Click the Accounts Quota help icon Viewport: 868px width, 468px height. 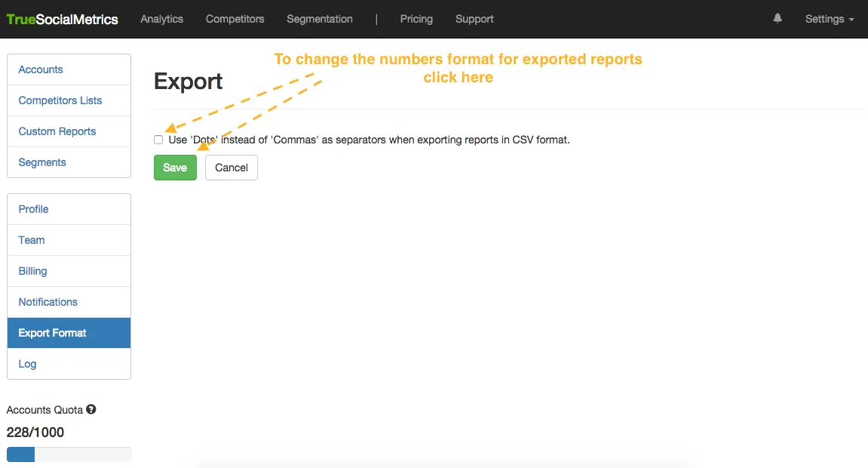91,410
